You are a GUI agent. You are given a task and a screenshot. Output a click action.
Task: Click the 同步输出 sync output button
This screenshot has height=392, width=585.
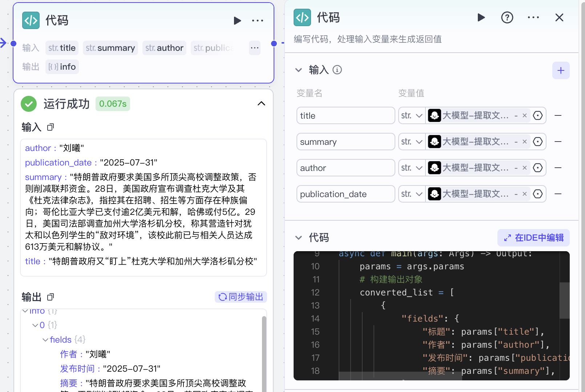coord(241,297)
